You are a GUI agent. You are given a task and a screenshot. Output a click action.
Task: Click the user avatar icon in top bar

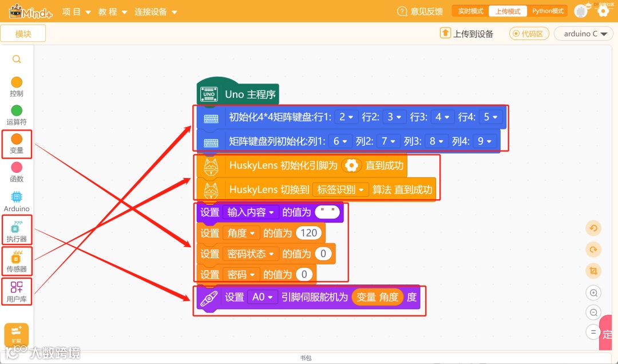(x=581, y=11)
